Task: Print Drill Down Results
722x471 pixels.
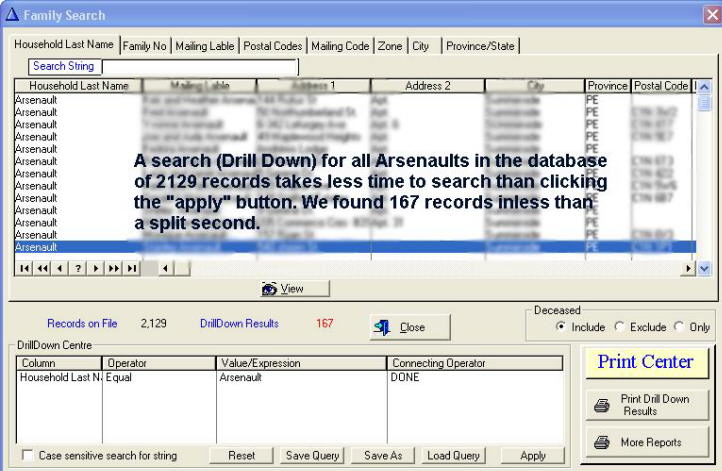Action: (646, 405)
